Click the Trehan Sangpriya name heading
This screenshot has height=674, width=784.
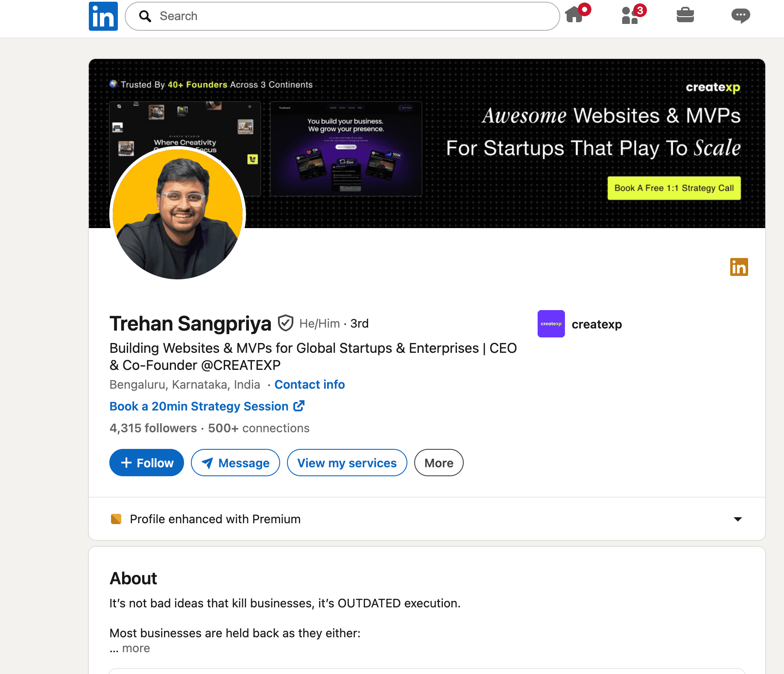[190, 323]
